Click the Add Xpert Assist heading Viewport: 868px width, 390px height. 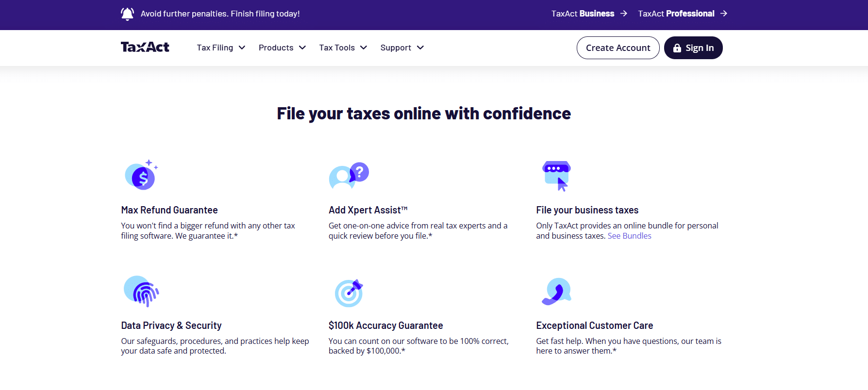(368, 210)
